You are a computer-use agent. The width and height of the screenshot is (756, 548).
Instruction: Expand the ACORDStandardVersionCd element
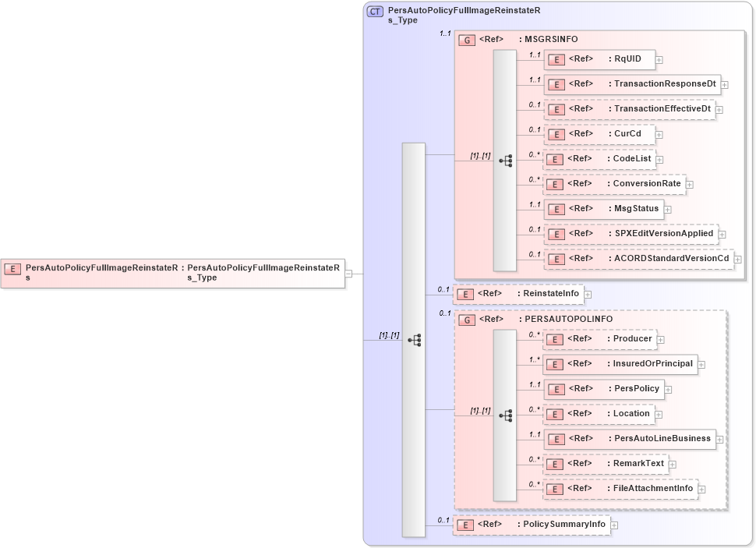[736, 258]
